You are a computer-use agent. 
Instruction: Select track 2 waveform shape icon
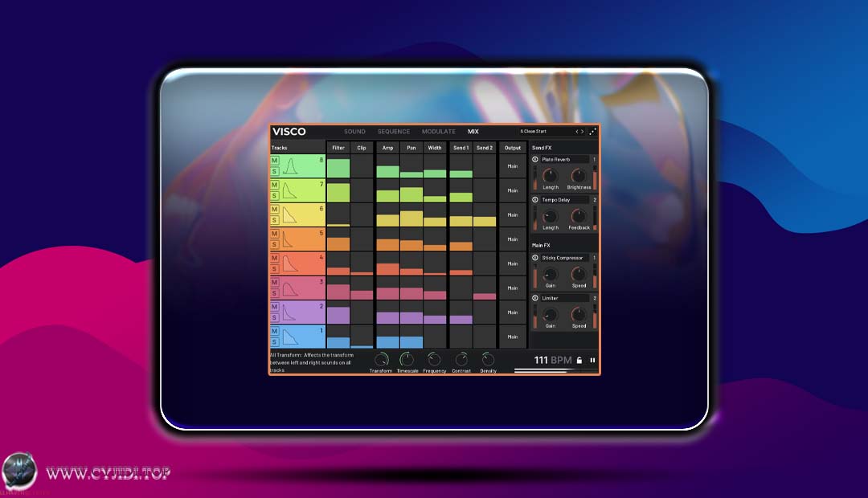click(x=291, y=312)
